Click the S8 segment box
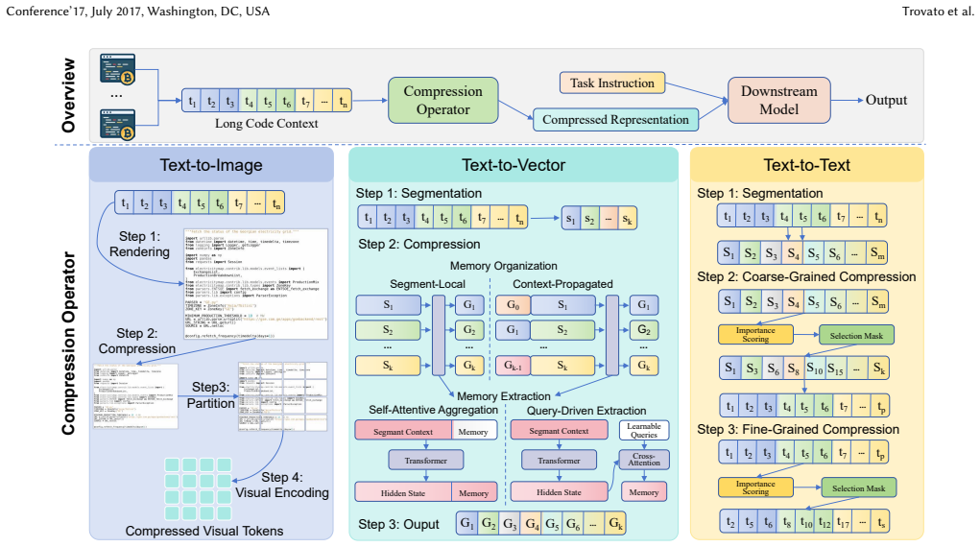 coord(794,368)
